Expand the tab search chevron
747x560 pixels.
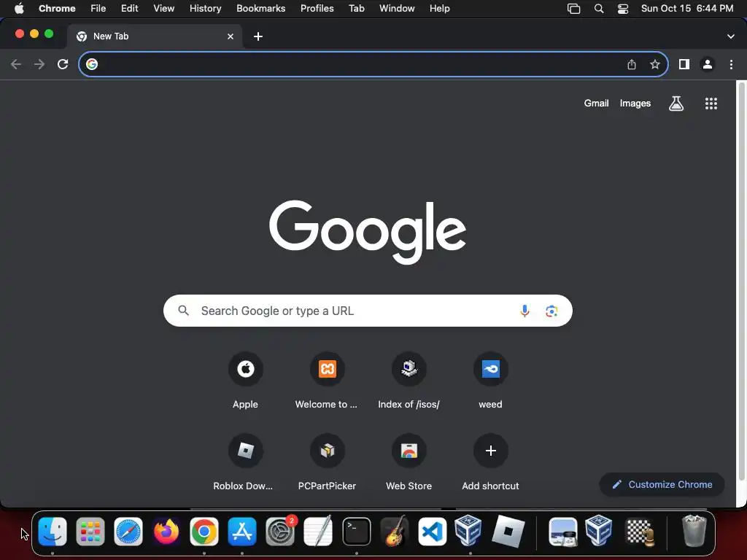pyautogui.click(x=730, y=36)
